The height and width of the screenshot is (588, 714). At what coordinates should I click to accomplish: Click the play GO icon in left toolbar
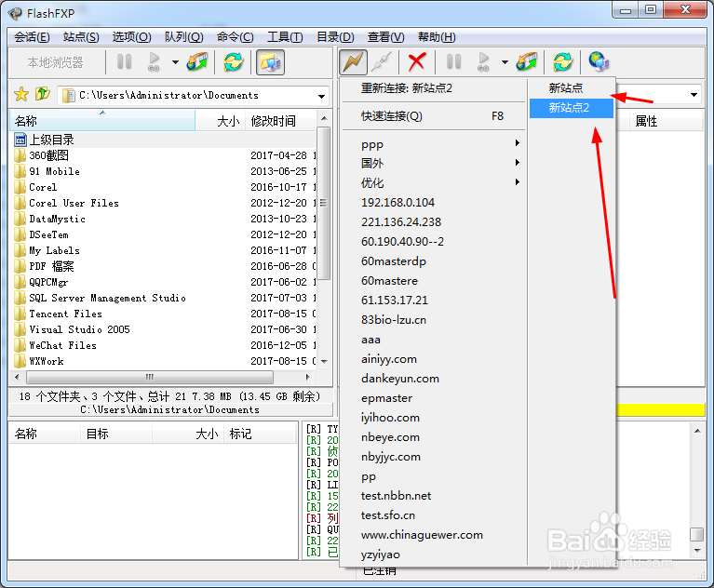[x=154, y=62]
